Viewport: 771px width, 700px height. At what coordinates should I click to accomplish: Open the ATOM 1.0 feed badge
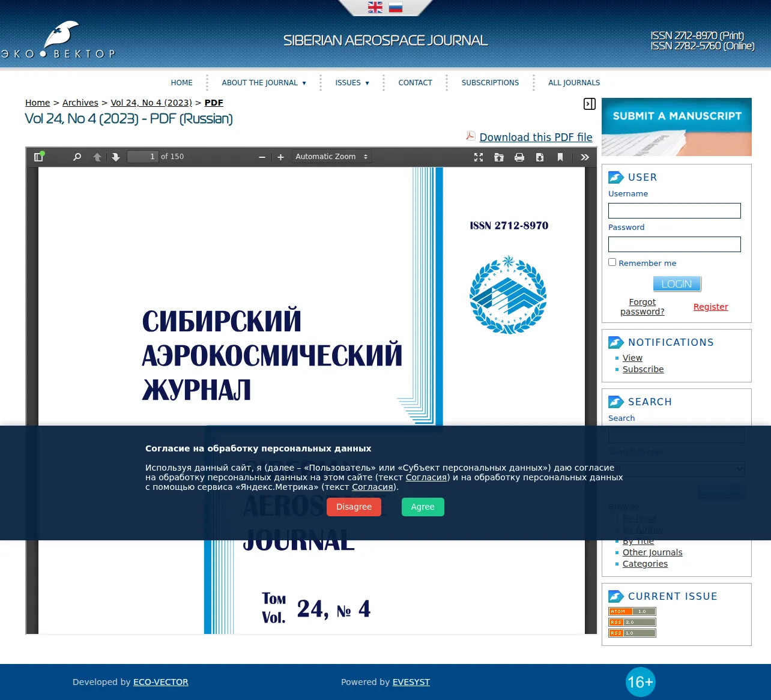point(632,612)
